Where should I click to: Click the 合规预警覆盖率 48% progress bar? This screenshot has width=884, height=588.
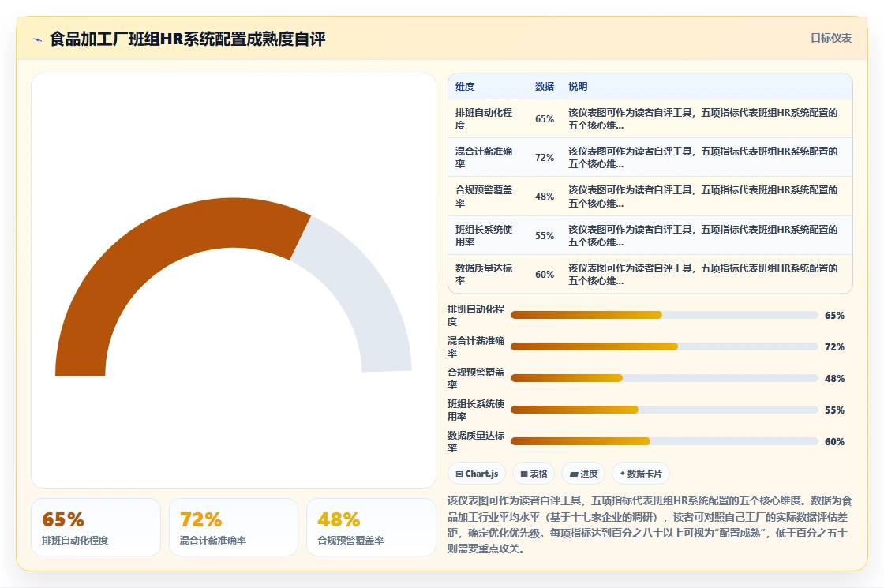click(664, 378)
